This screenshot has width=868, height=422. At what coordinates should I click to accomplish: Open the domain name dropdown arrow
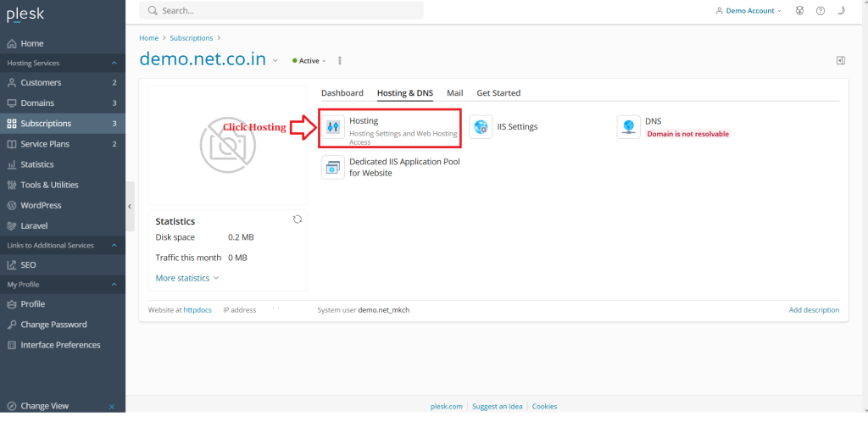pos(275,61)
